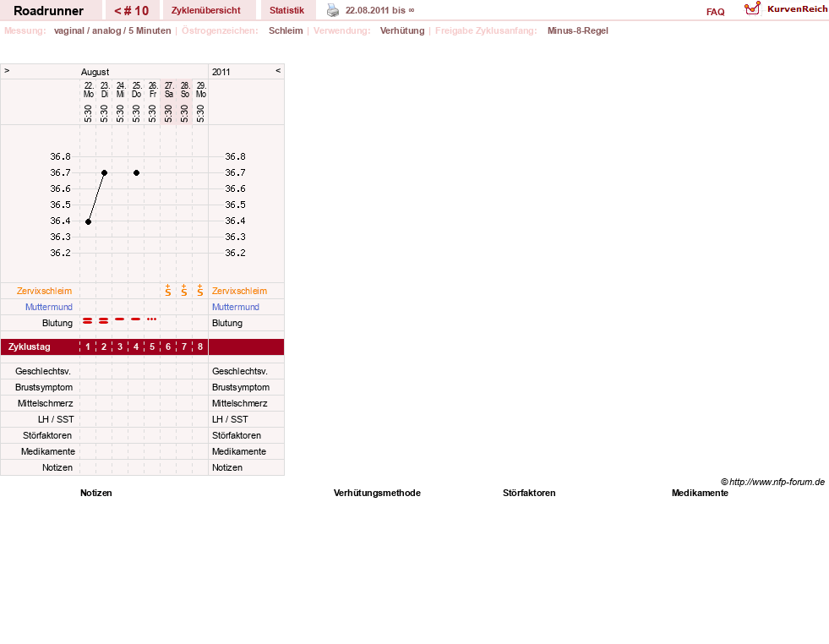829x644 pixels.
Task: Click the '29. Mo' date header
Action: (x=201, y=90)
